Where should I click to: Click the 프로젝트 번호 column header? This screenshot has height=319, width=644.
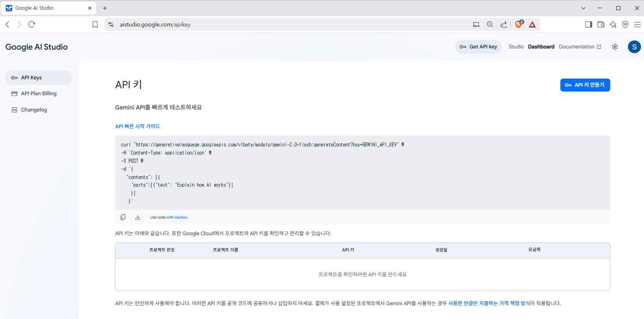[162, 250]
